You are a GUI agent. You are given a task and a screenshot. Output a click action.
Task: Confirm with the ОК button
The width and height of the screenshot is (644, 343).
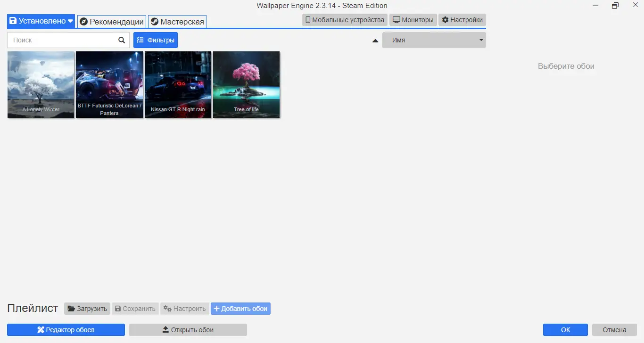pos(565,330)
